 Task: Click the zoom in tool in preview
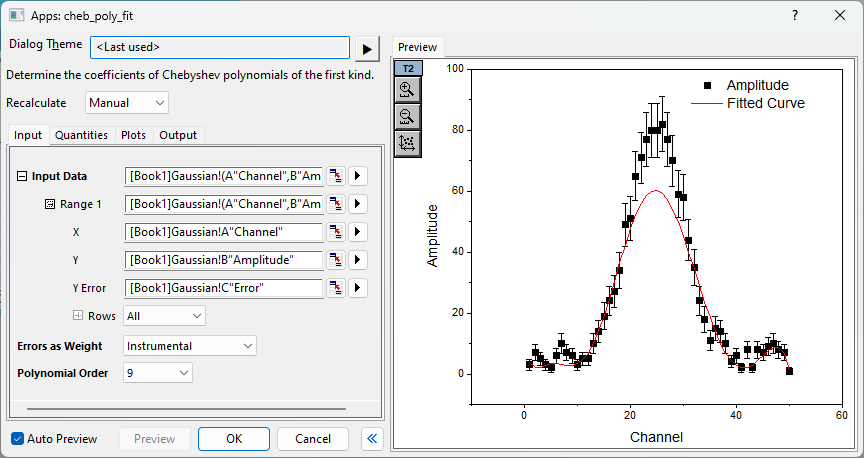408,89
